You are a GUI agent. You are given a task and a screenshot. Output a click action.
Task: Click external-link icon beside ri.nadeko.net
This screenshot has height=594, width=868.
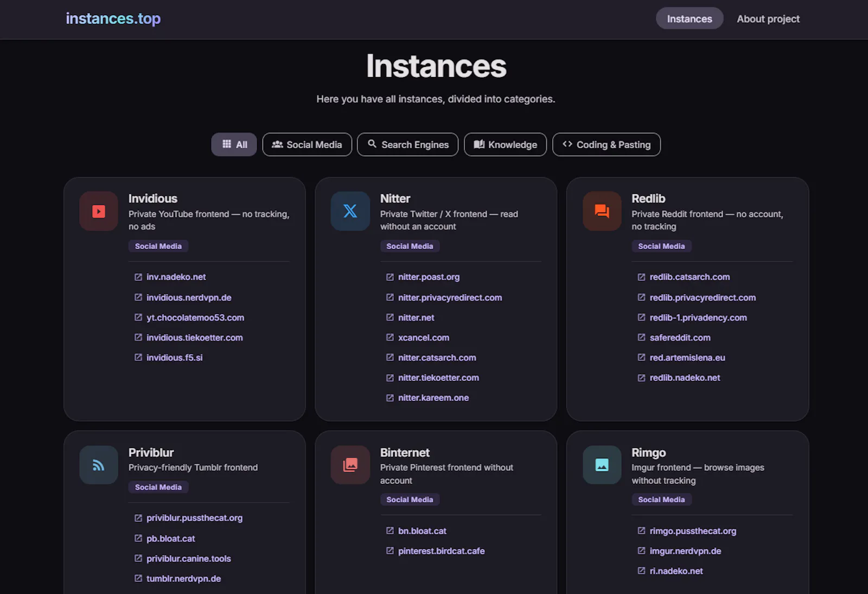click(642, 571)
